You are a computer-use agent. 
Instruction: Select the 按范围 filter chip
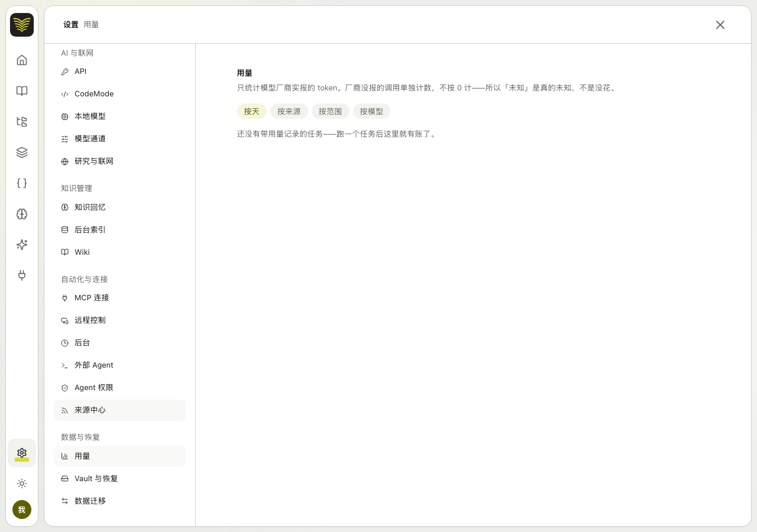[x=331, y=111]
